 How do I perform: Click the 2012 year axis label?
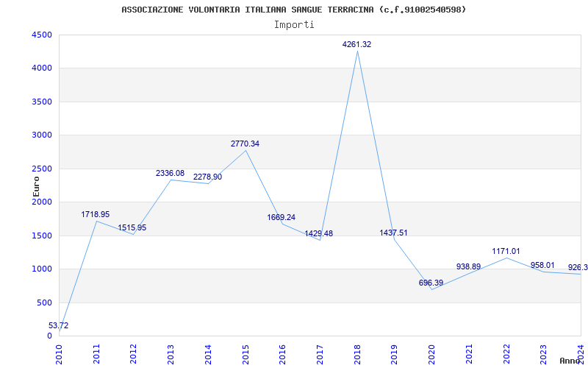pos(134,354)
